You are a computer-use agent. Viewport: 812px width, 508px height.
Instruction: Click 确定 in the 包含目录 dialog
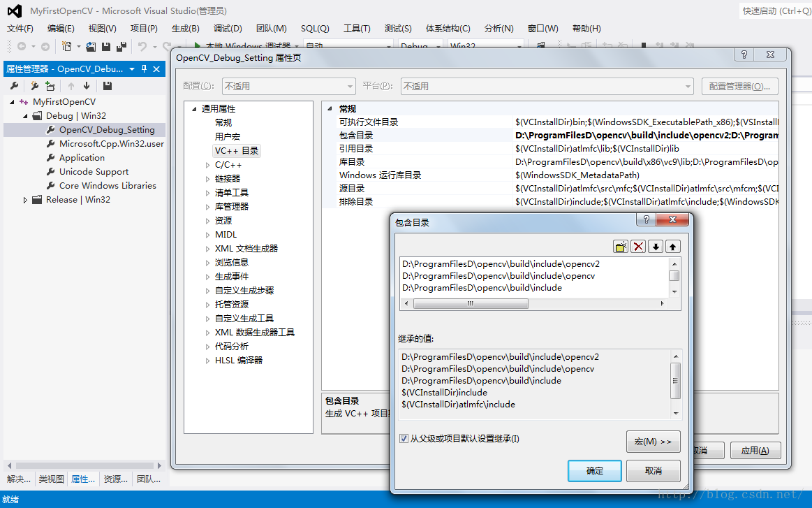594,471
